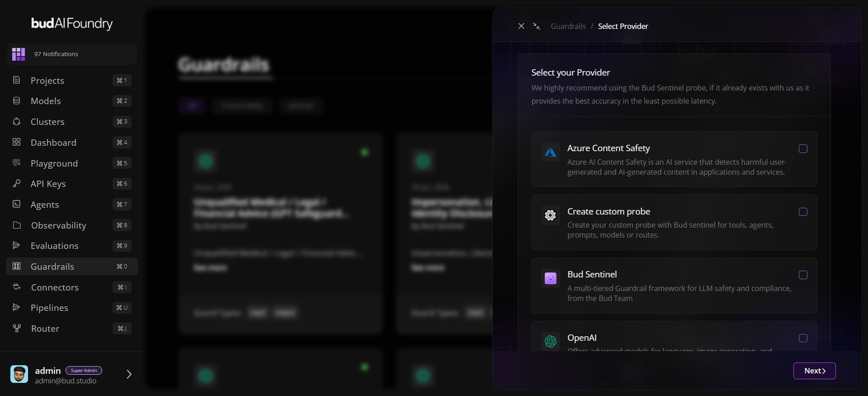Screen dimensions: 868x396
Task: Click the Guardrails sidebar icon
Action: click(17, 266)
